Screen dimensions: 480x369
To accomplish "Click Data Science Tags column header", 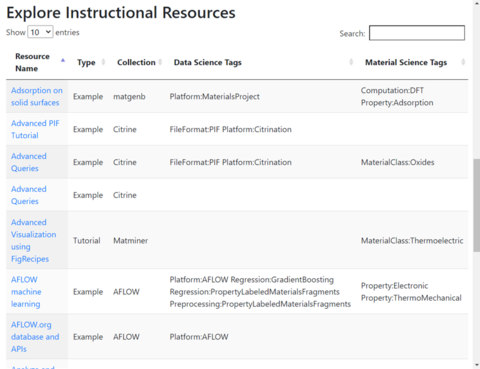I will [207, 62].
